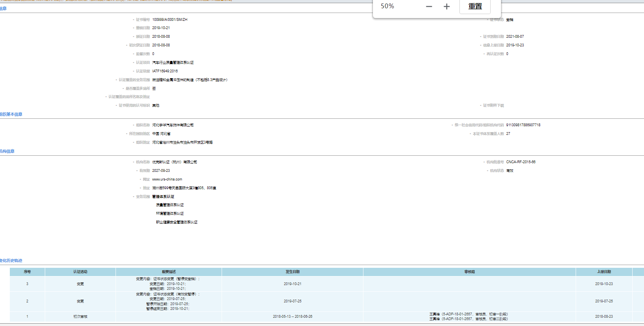Click the 变化历史轨迹 section heading
The height and width of the screenshot is (326, 644).
click(x=11, y=261)
